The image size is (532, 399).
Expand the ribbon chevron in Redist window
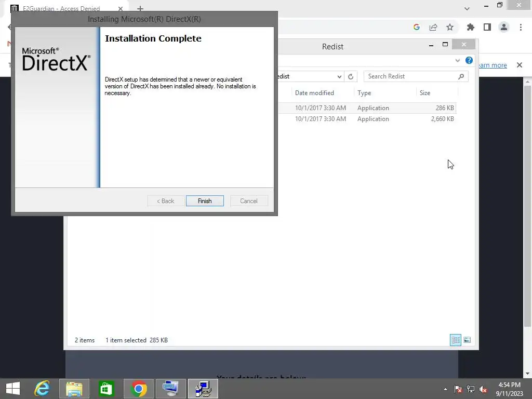[x=457, y=60]
